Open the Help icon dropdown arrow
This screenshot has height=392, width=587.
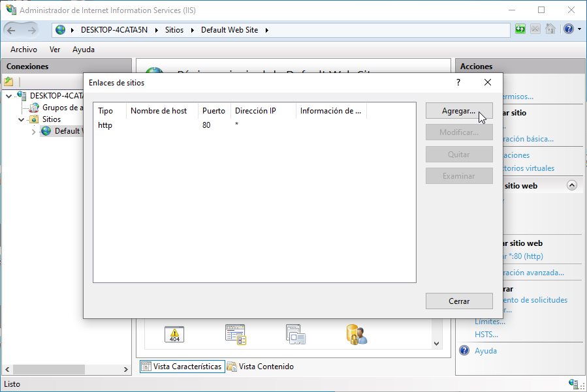click(x=580, y=29)
